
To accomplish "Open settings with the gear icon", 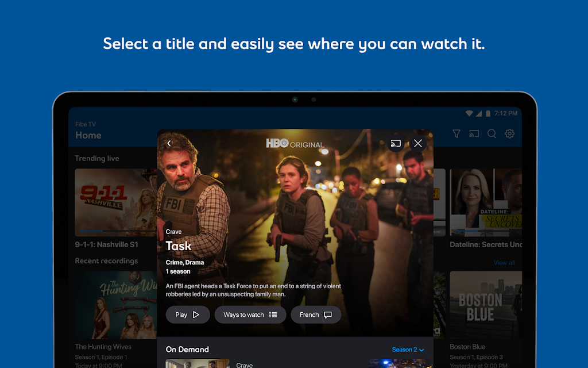I will coord(509,134).
